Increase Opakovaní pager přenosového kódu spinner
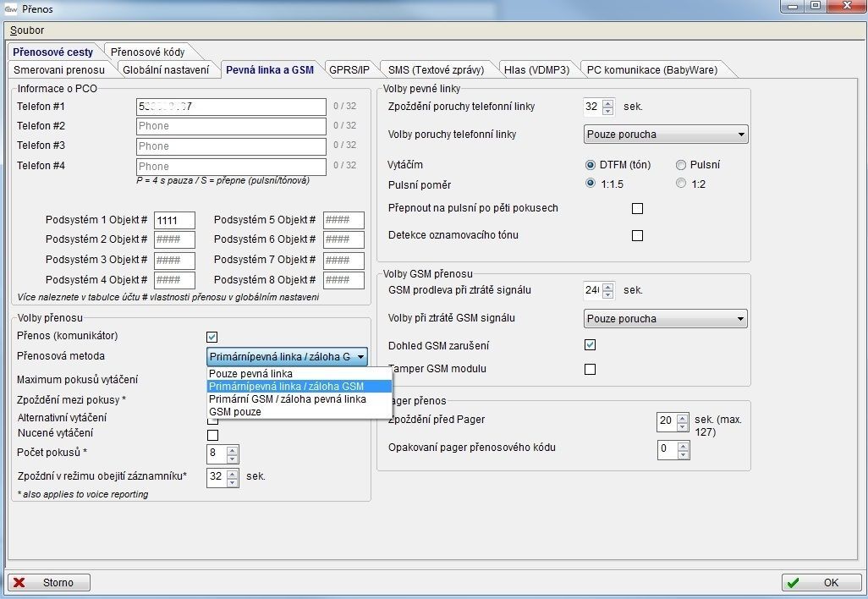This screenshot has width=868, height=599. [684, 444]
